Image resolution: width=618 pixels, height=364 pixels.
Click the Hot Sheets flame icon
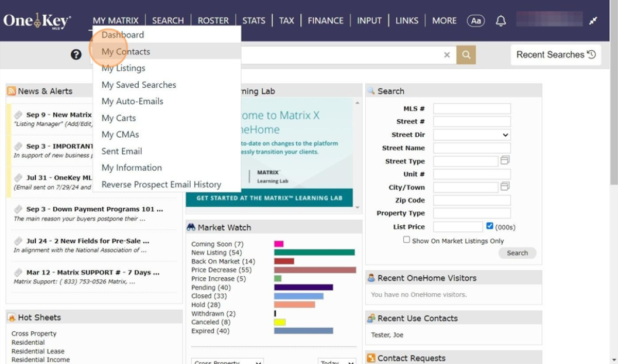tap(12, 317)
